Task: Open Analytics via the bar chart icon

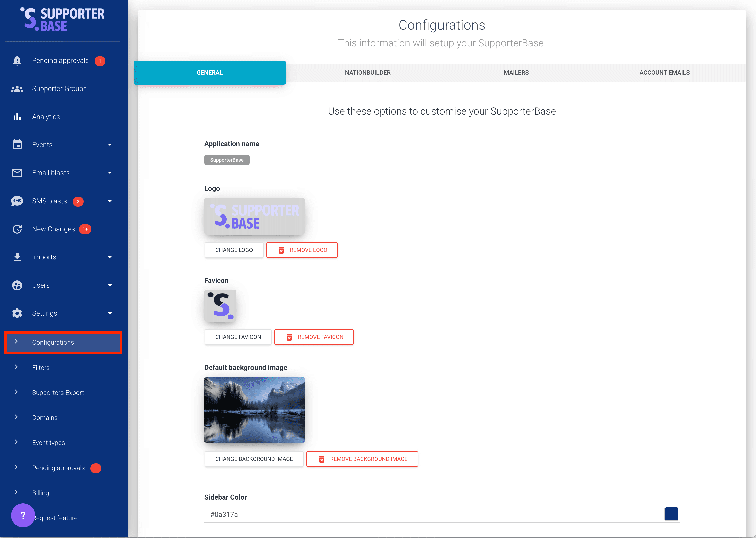Action: (17, 116)
